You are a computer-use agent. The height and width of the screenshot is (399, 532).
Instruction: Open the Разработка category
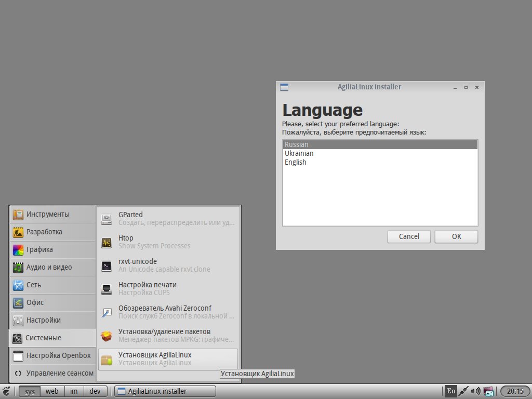[52, 232]
